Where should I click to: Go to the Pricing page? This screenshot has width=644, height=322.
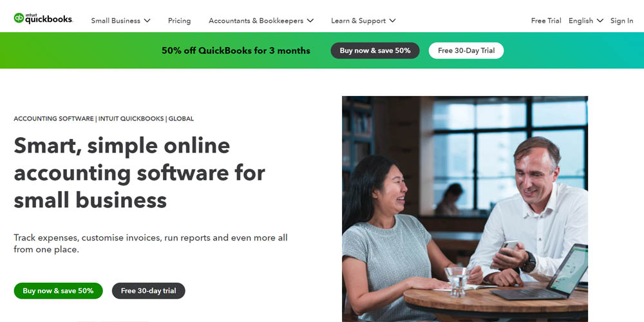(179, 21)
